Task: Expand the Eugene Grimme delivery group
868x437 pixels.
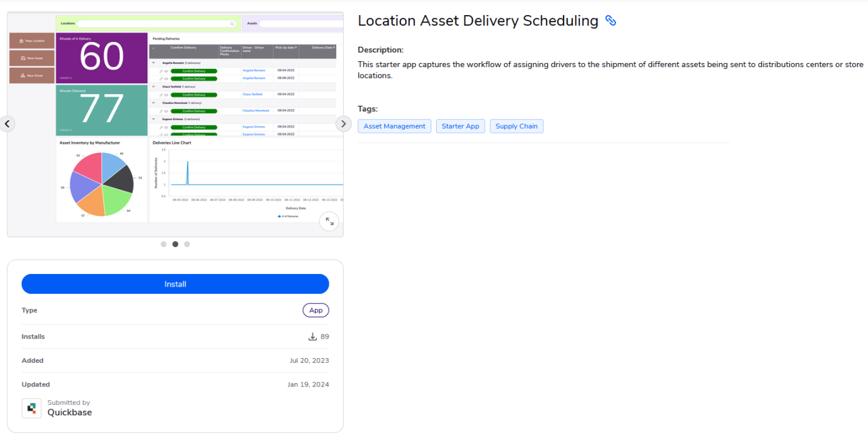Action: [x=153, y=118]
